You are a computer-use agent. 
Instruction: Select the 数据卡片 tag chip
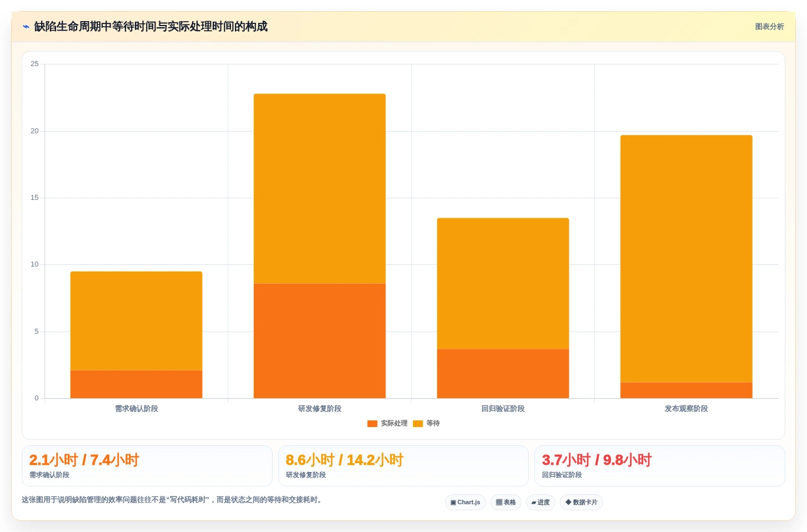[582, 503]
